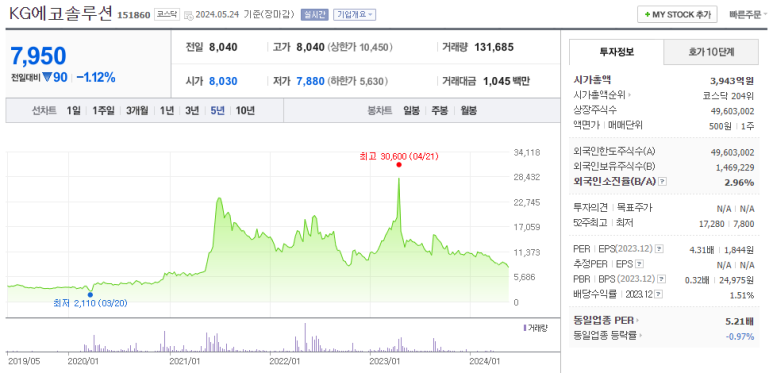This screenshot has width=773, height=373.
Task: Select the 5년 line chart period
Action: [217, 110]
